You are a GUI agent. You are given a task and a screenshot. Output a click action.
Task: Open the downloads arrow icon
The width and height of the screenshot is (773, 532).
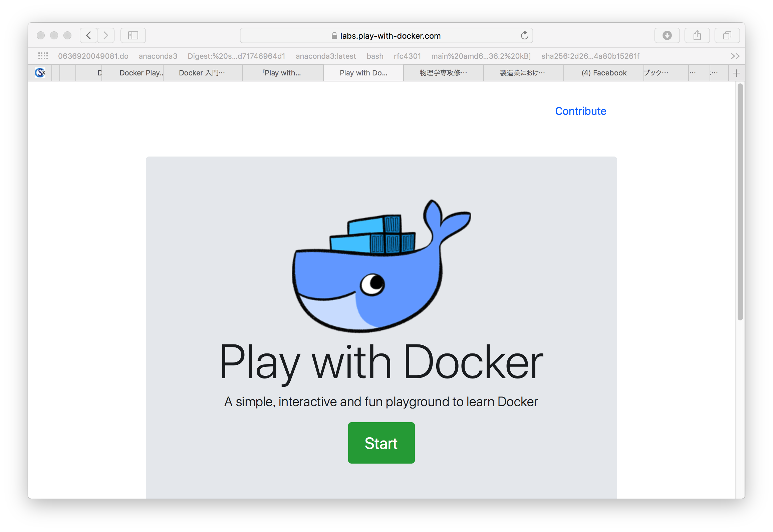[x=667, y=35]
